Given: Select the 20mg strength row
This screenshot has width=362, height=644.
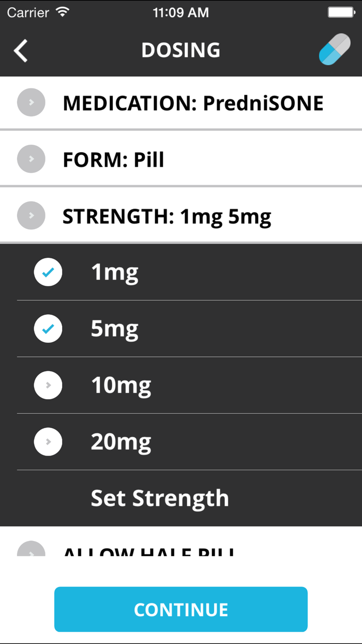Looking at the screenshot, I should tap(181, 442).
